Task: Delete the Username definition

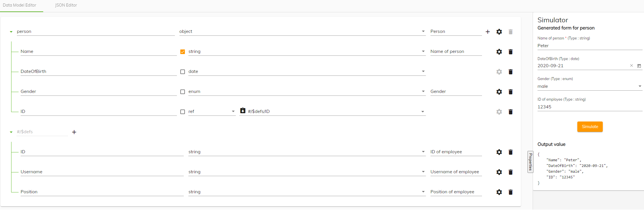Action: [510, 172]
